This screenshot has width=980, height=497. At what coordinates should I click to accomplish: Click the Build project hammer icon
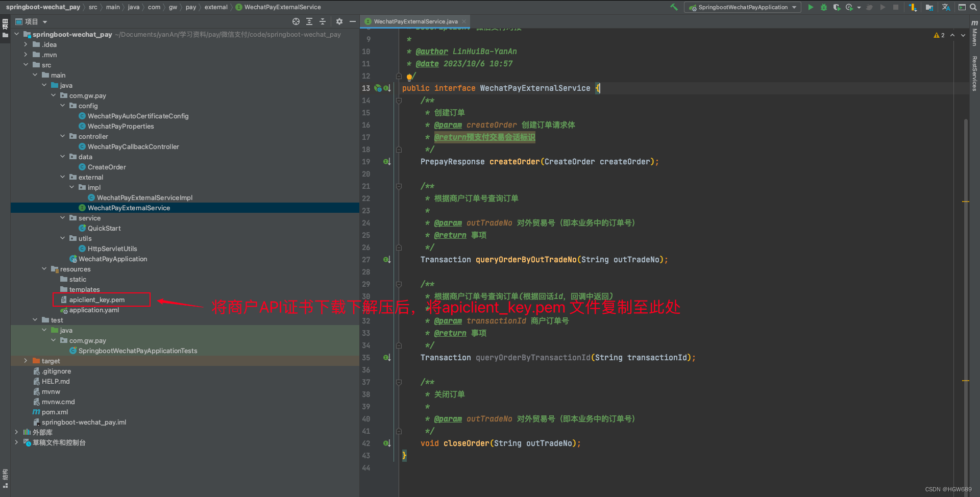tap(674, 7)
